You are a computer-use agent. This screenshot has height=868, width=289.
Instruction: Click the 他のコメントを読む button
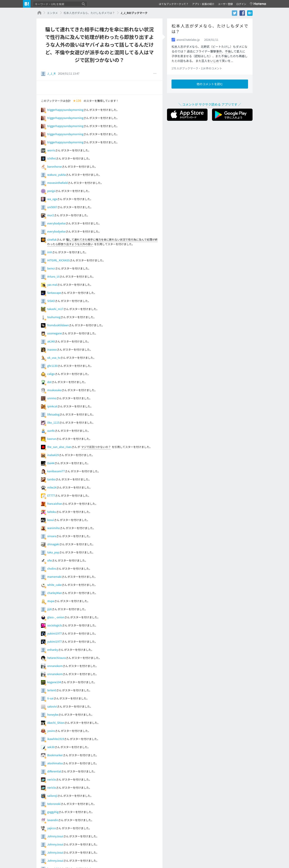pyautogui.click(x=210, y=84)
